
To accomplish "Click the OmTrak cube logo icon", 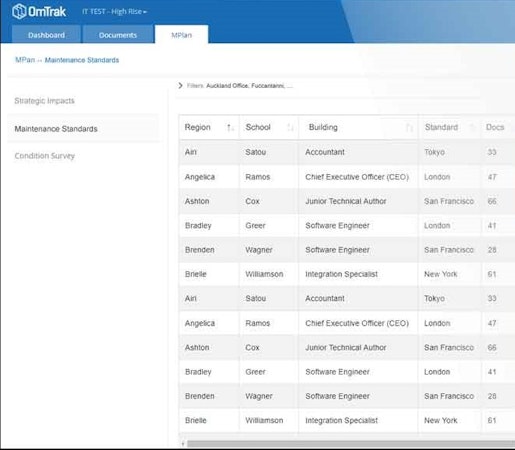I will click(19, 11).
